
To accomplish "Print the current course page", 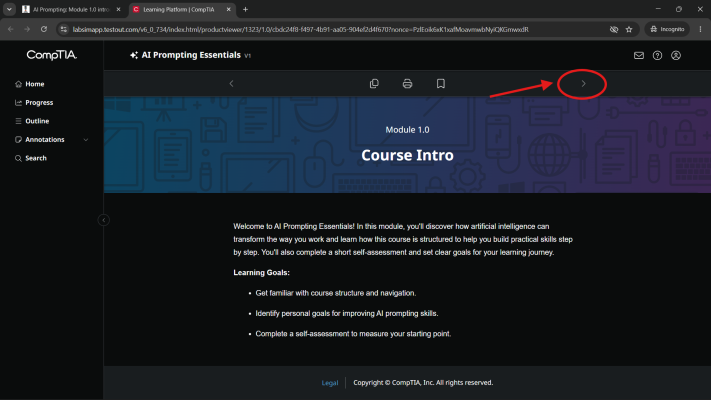I will click(x=407, y=83).
